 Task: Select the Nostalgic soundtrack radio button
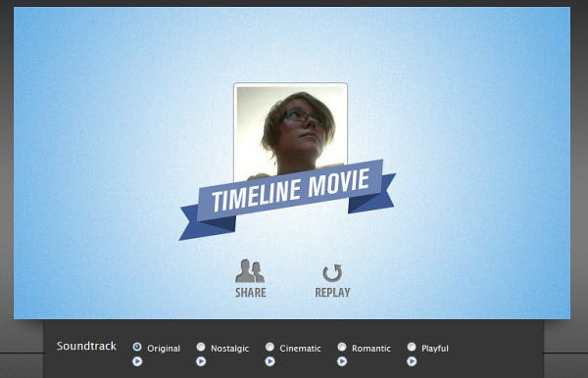click(201, 347)
